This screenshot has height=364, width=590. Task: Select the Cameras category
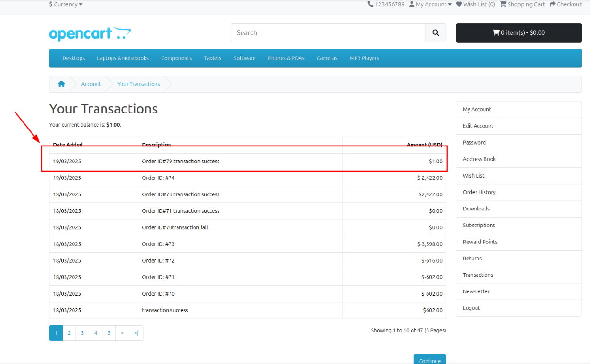(x=327, y=58)
